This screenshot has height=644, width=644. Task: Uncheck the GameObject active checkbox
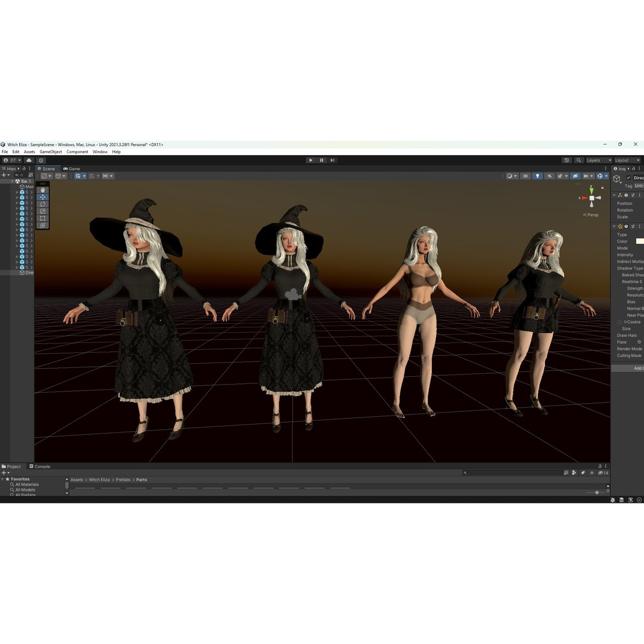[628, 178]
